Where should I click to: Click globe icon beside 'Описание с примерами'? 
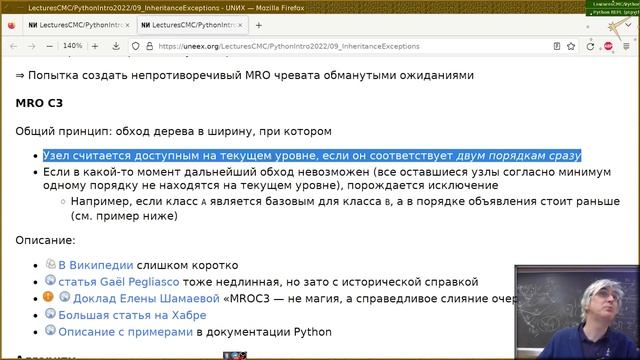pos(50,330)
